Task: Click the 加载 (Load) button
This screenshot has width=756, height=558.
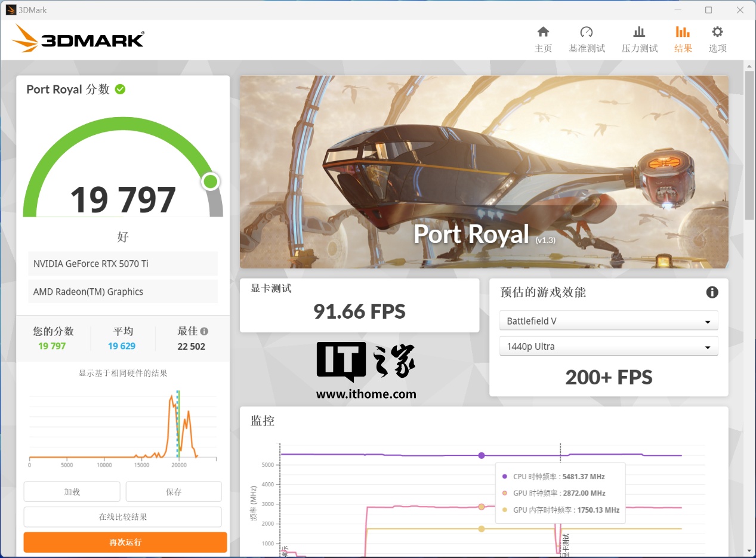Action: 72,492
